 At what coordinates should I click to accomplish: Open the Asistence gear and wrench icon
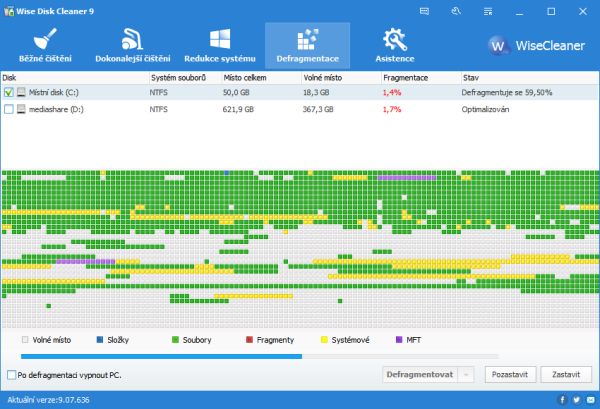(395, 39)
